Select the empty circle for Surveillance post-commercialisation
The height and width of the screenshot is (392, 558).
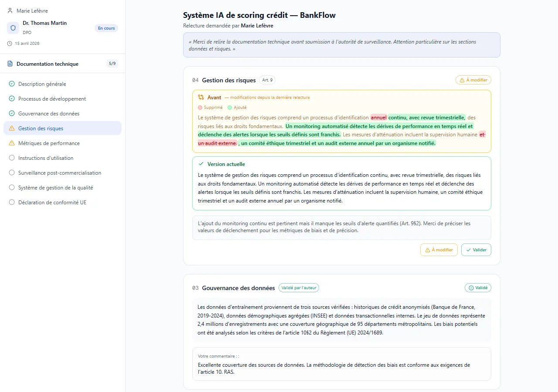[12, 173]
